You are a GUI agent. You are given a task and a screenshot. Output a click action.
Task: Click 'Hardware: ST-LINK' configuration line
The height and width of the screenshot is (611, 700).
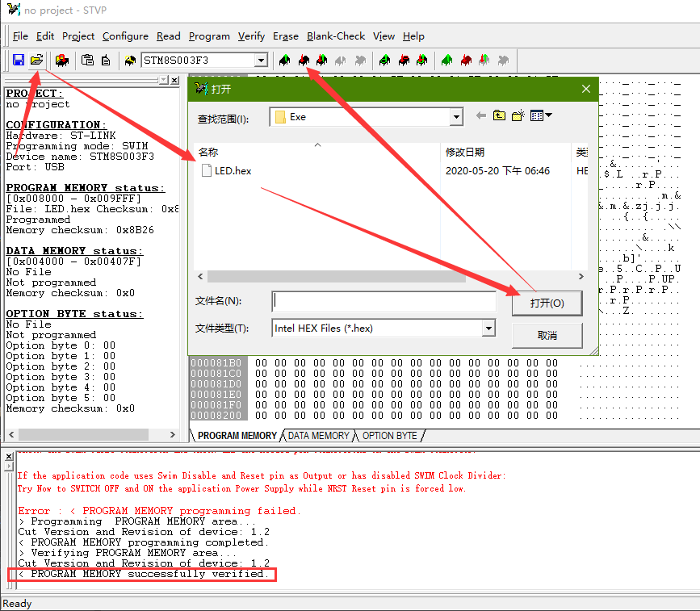coord(61,136)
